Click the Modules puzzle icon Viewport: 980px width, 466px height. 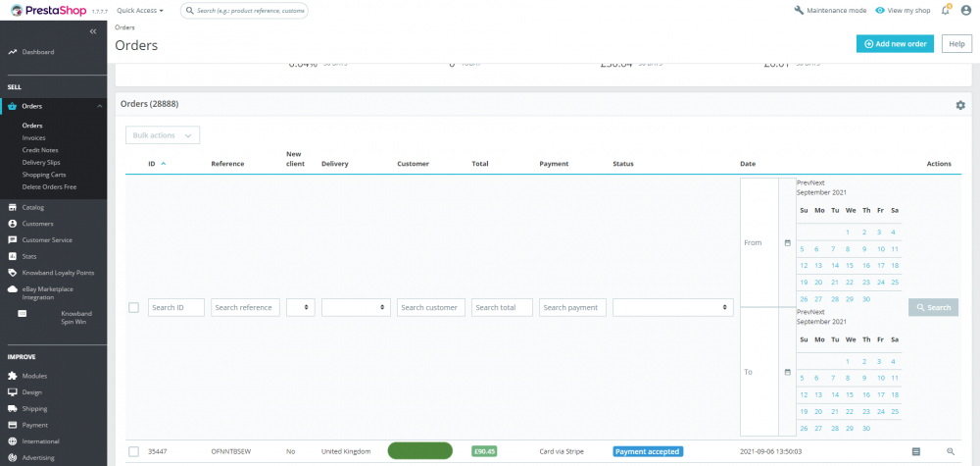click(x=12, y=376)
